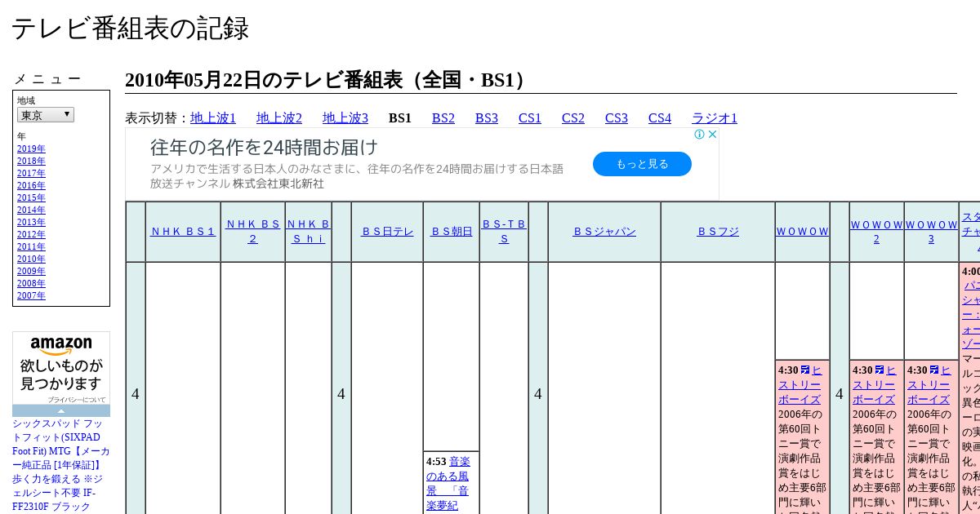Open the ＷＯＷＯＷ３ channel header link
The height and width of the screenshot is (514, 980).
tap(931, 232)
